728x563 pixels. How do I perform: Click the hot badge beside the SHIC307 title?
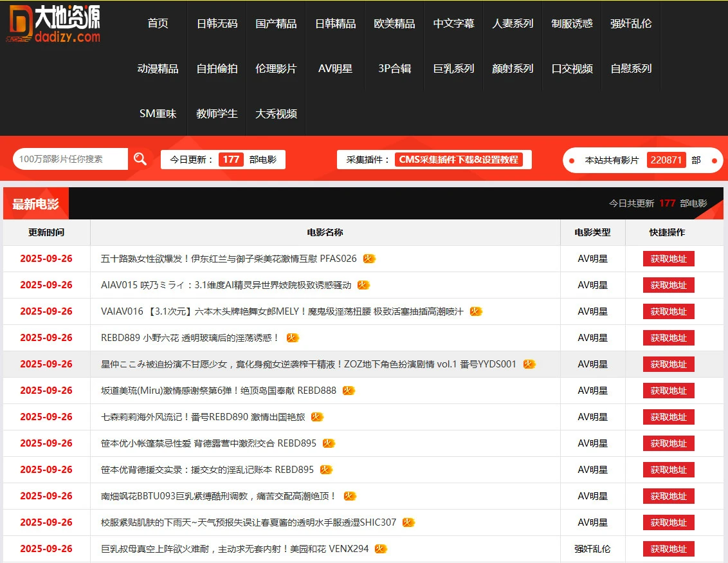(409, 522)
